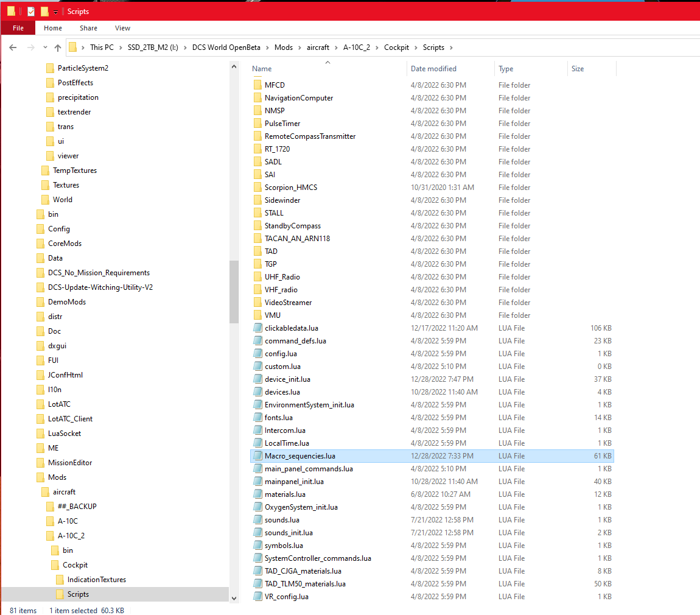Select CoreMods folder in navigation tree
This screenshot has width=700, height=615.
[65, 244]
